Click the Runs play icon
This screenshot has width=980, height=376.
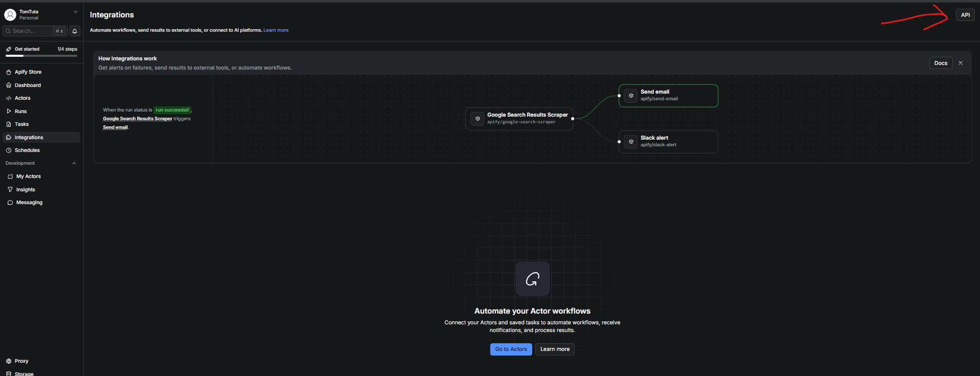[9, 111]
